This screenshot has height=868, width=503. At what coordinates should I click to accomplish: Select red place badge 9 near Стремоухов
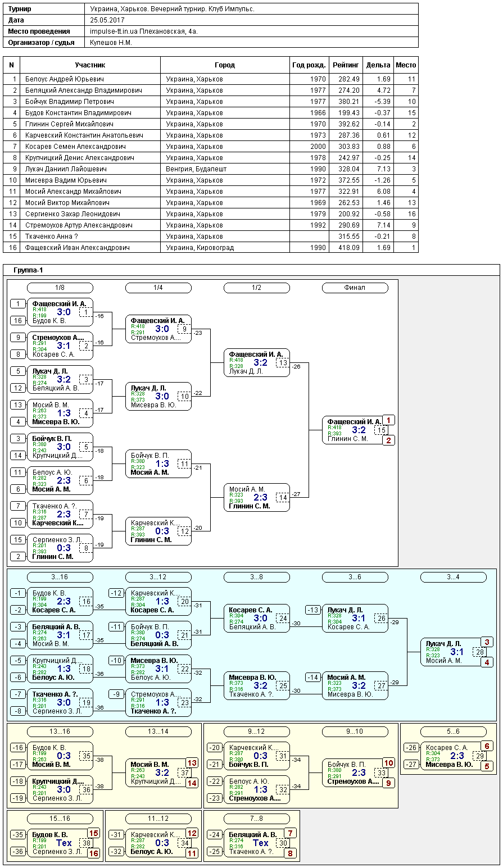388,783
